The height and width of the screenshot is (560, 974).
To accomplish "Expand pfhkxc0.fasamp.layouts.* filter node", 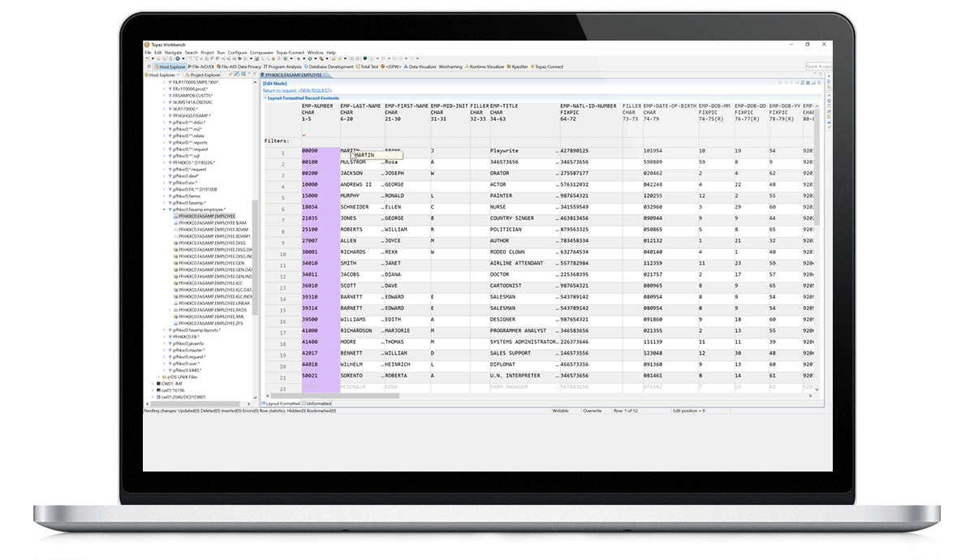I will click(x=165, y=330).
